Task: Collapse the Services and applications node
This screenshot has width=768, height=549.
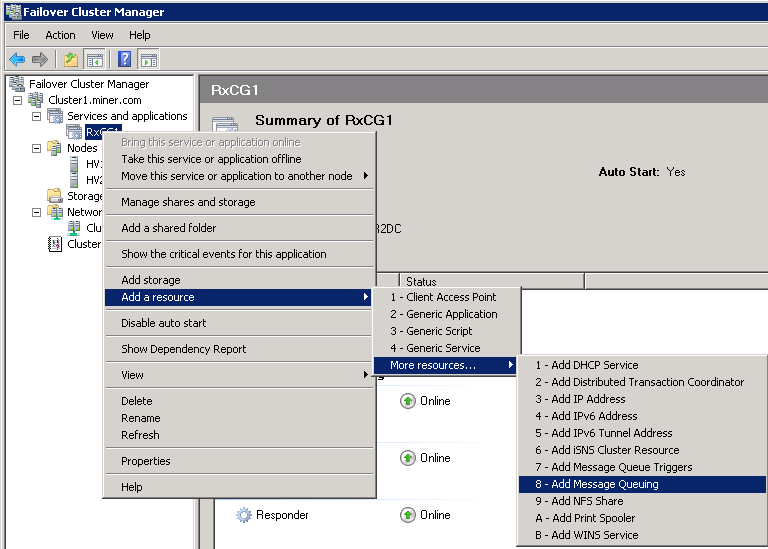Action: coord(37,116)
